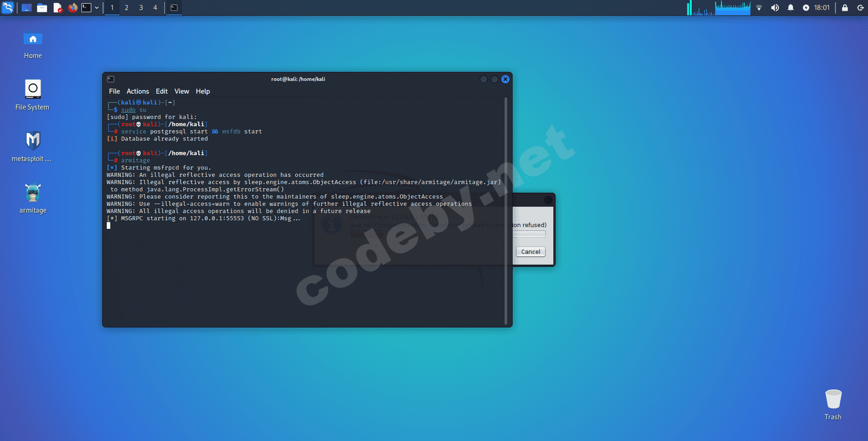Close the root@kali terminal window

pyautogui.click(x=505, y=79)
